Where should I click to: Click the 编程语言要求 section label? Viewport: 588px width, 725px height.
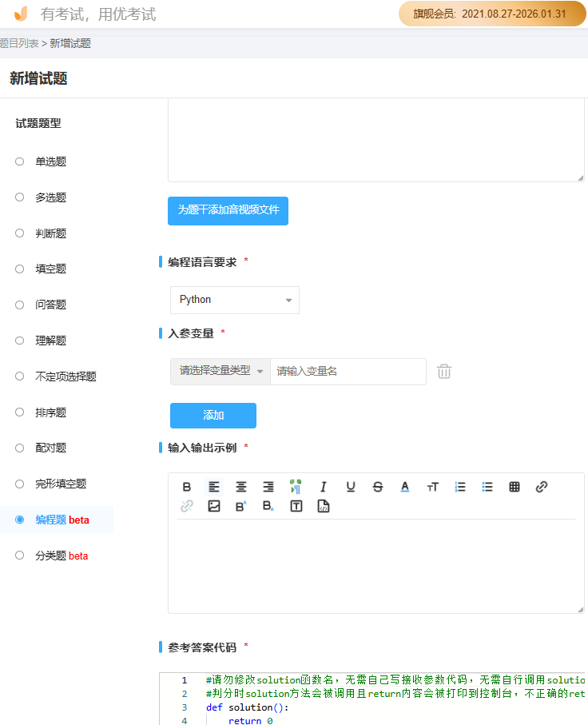coord(202,262)
